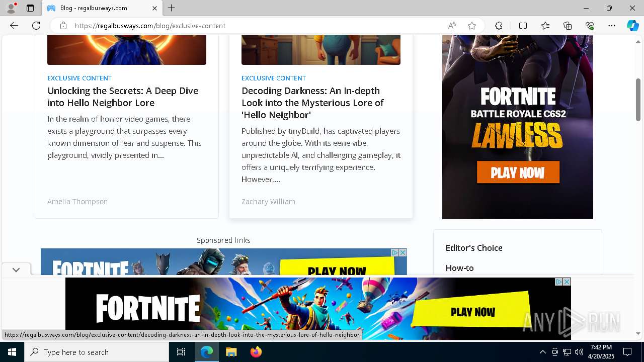The height and width of the screenshot is (362, 644).
Task: Click PLAY NOW on bottom Fortnite banner
Action: (x=473, y=312)
